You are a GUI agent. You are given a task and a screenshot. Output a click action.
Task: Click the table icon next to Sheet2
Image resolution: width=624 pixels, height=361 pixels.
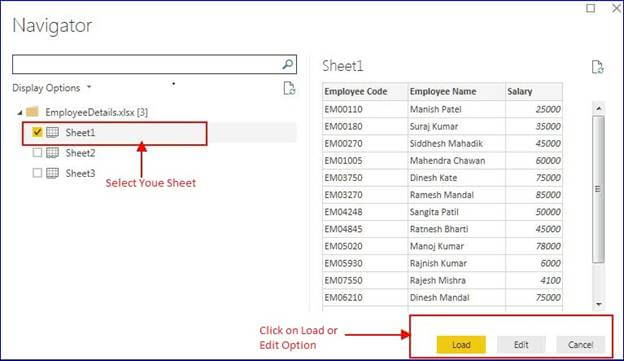53,152
